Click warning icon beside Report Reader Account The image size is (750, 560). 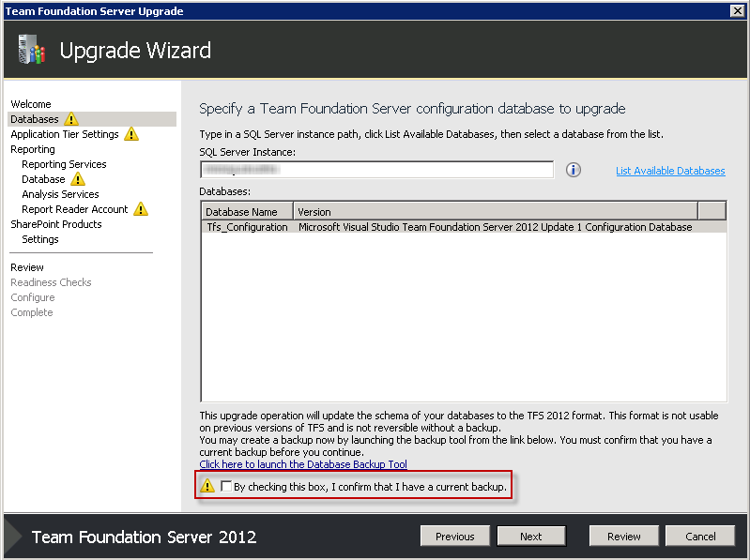pyautogui.click(x=141, y=209)
